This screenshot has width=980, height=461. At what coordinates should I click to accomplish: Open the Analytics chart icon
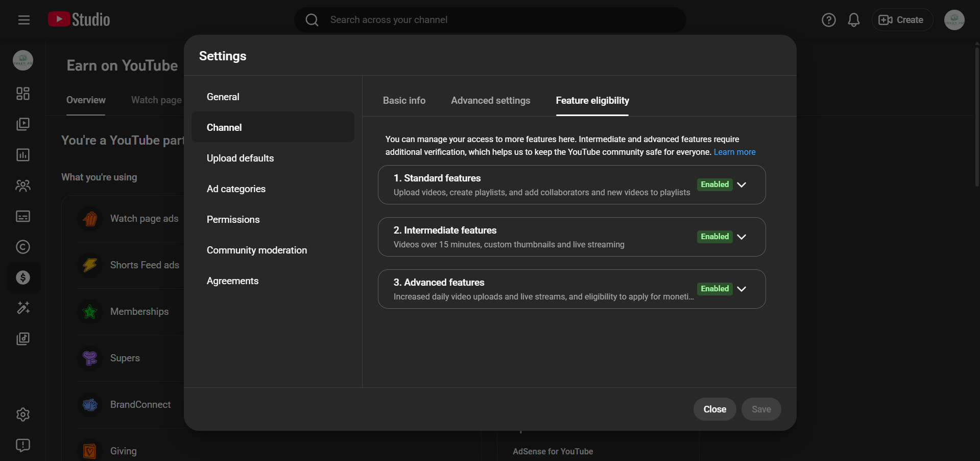tap(23, 155)
